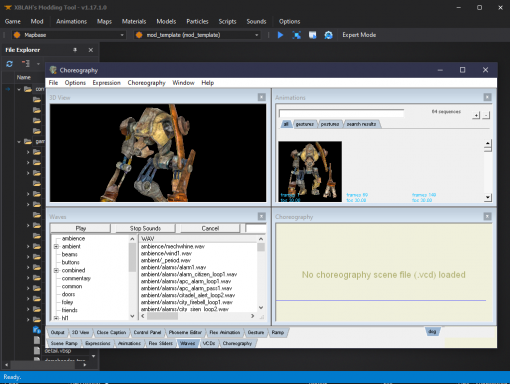This screenshot has width=510, height=384.
Task: Click the Animations scroll up arrow
Action: [x=488, y=143]
